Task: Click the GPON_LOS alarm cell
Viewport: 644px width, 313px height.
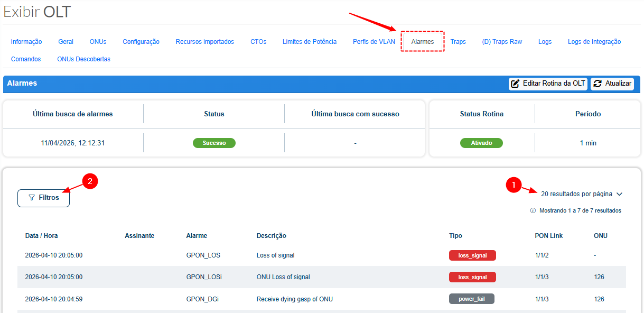Action: point(203,255)
